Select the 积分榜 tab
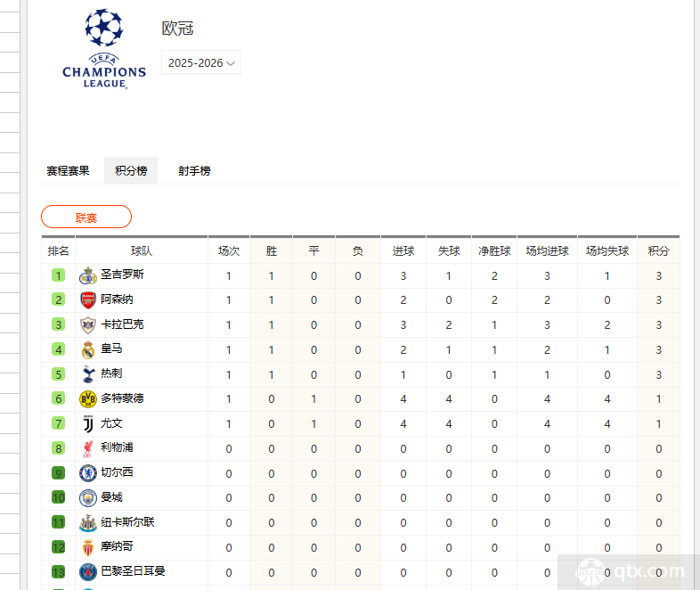 pos(131,170)
